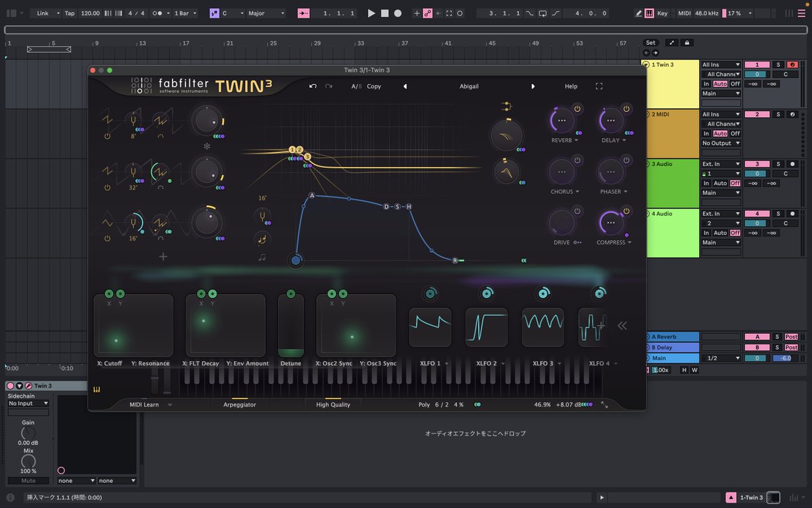Toggle the pink scale mode button

pyautogui.click(x=215, y=13)
